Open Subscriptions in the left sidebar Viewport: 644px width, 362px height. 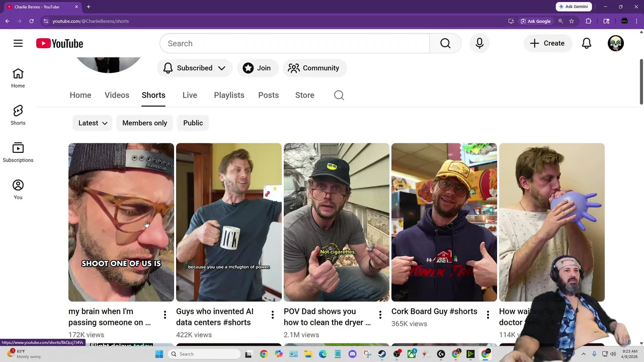[x=18, y=153]
